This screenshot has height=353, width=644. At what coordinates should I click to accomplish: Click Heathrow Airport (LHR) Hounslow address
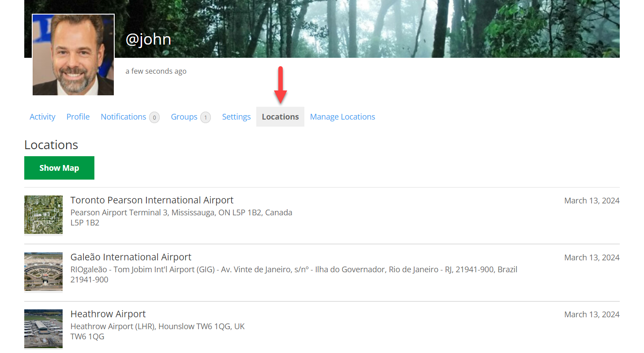point(157,327)
